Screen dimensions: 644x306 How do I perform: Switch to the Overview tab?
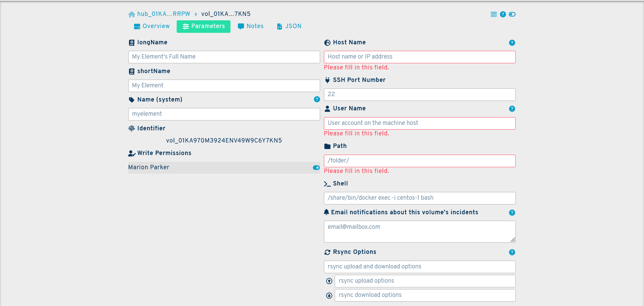pyautogui.click(x=152, y=26)
